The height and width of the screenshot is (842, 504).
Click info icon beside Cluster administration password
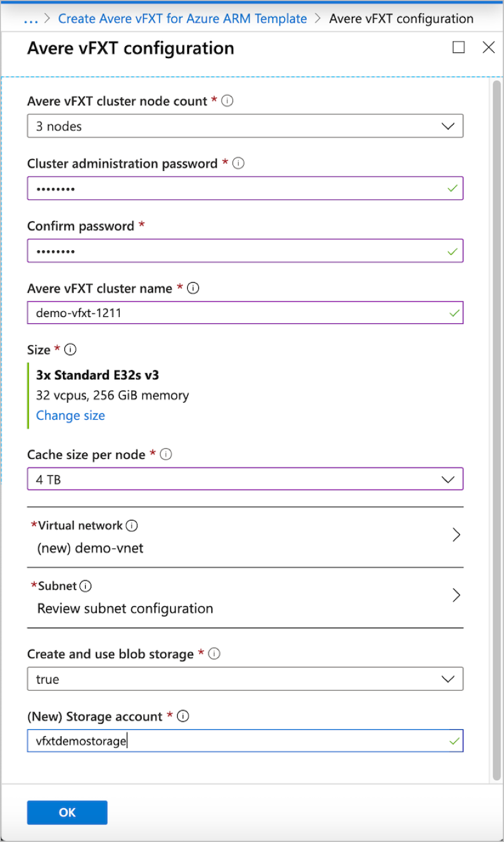point(238,163)
